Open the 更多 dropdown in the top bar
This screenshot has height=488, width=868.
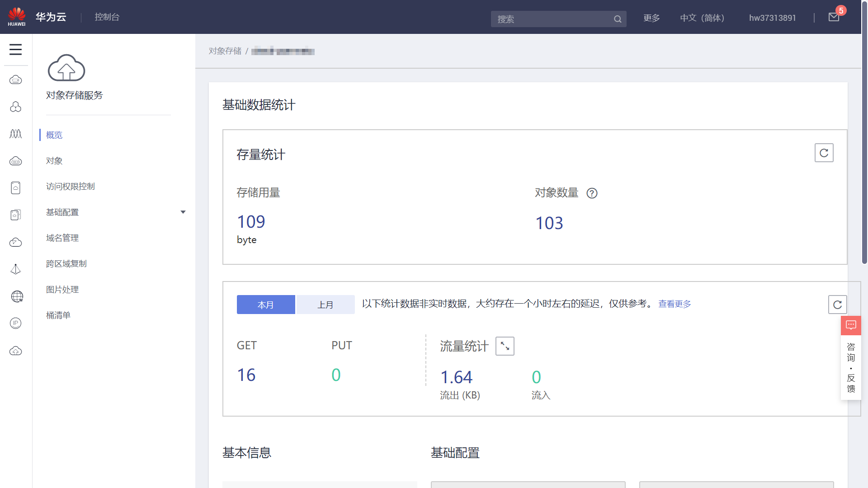click(x=651, y=18)
